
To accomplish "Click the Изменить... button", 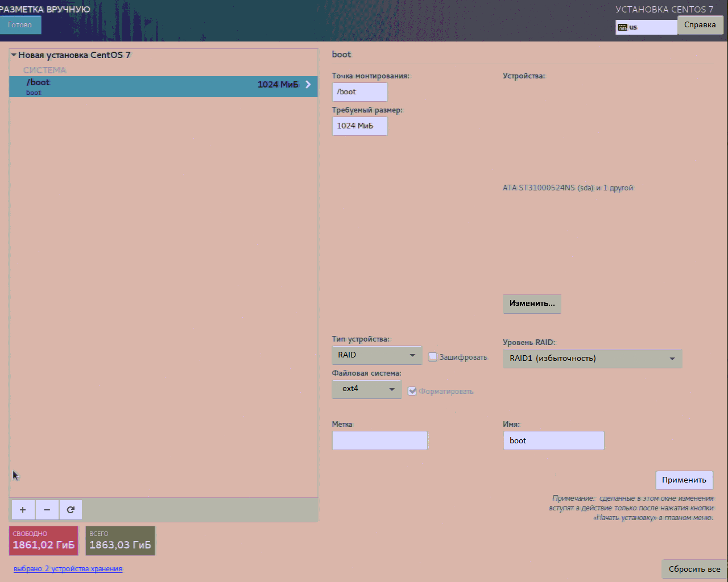I will point(532,304).
